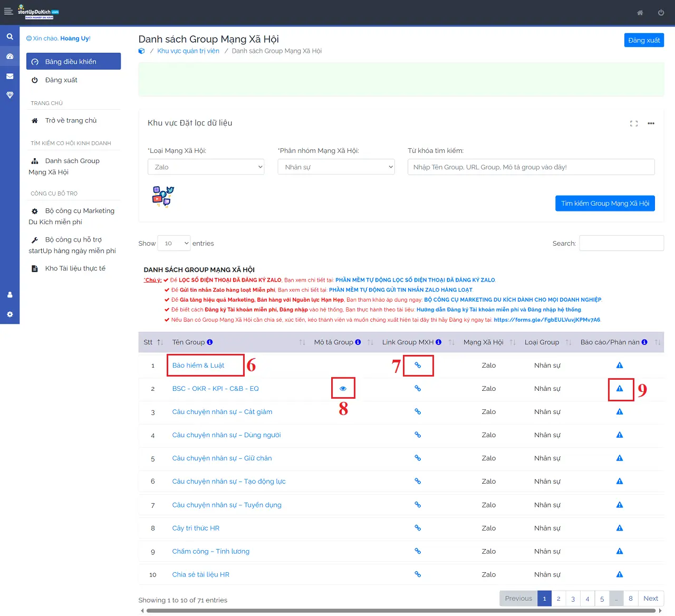675x616 pixels.
Task: Click the envelope icon in left sidebar
Action: point(9,76)
